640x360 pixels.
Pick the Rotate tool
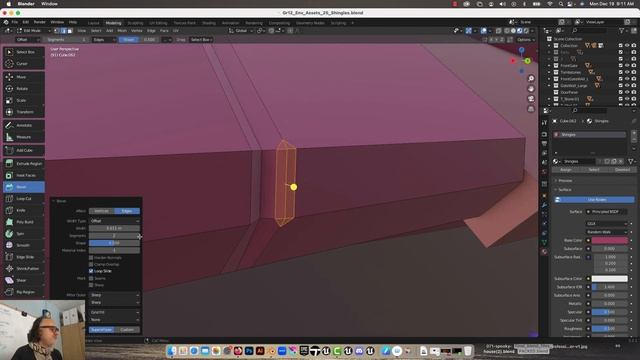pos(24,89)
